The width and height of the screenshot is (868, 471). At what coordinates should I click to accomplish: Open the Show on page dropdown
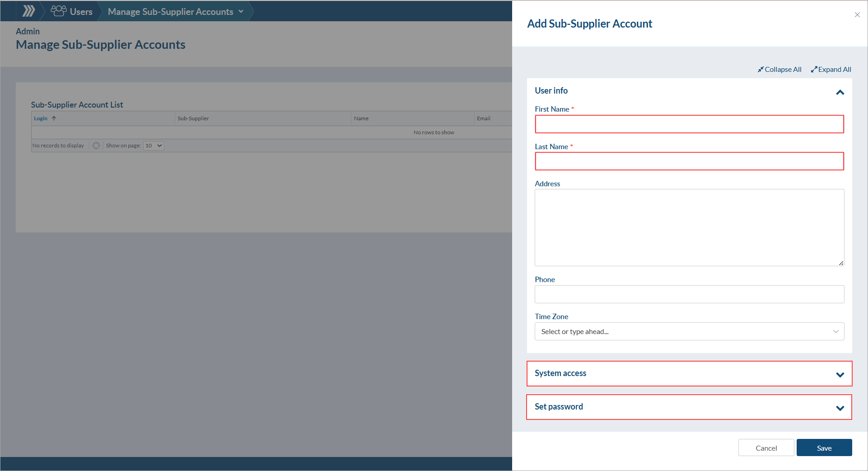click(x=154, y=146)
